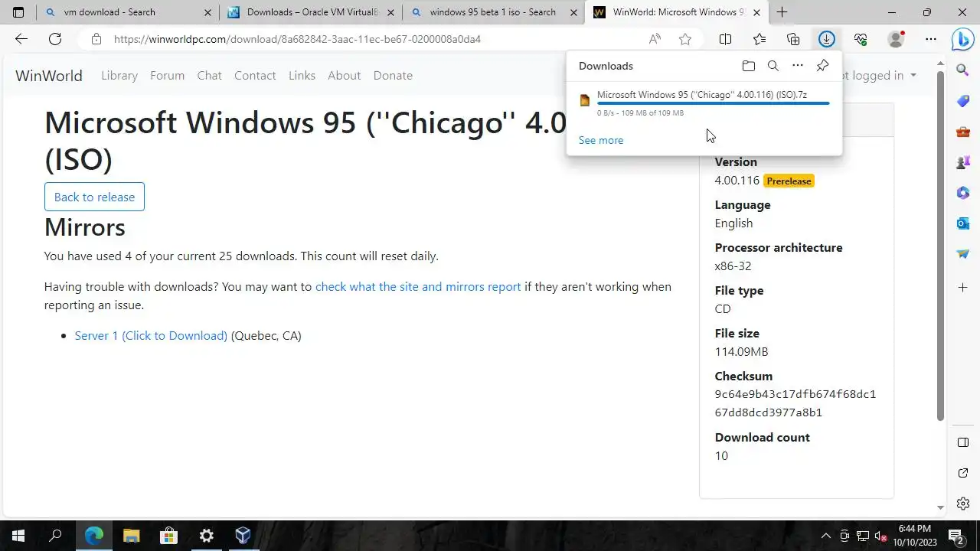Click the Prerelease badge
The width and height of the screenshot is (980, 551).
click(x=789, y=181)
